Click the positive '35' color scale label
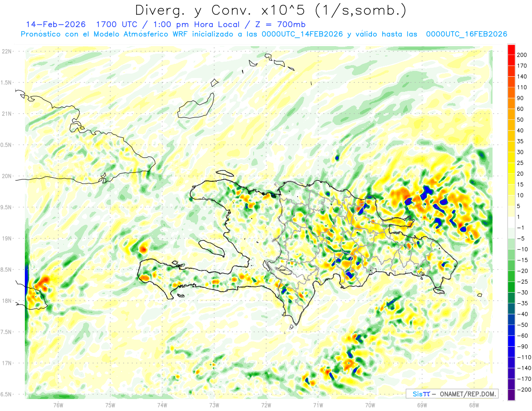This screenshot has height=411, width=532. click(x=521, y=141)
